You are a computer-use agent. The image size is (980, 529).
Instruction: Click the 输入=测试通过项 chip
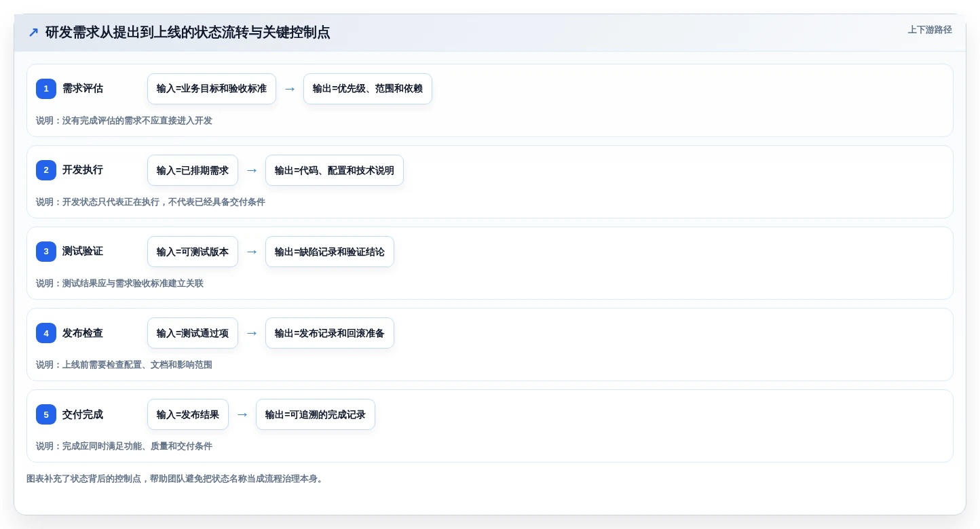click(x=193, y=333)
